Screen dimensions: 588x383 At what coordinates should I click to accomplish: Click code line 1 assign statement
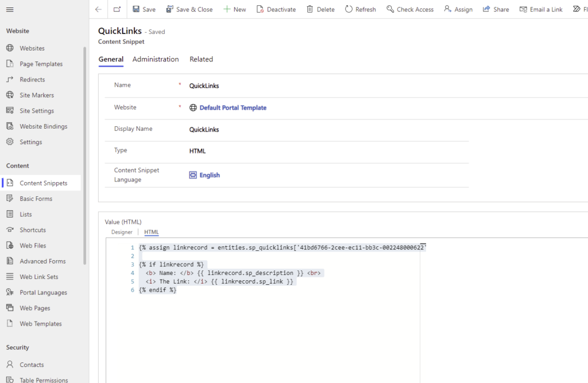pyautogui.click(x=283, y=247)
